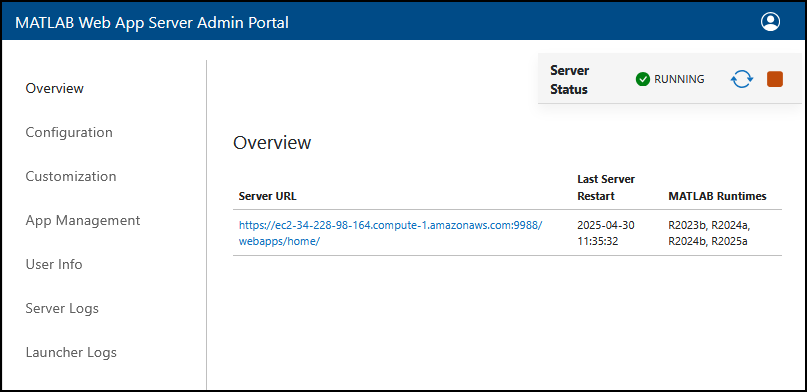Click the MATLAB Web App Server Admin Portal title
807x392 pixels.
[x=152, y=23]
